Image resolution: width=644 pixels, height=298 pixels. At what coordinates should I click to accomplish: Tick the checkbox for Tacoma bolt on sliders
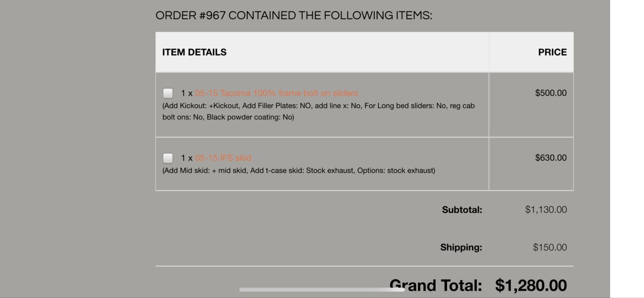(x=168, y=93)
